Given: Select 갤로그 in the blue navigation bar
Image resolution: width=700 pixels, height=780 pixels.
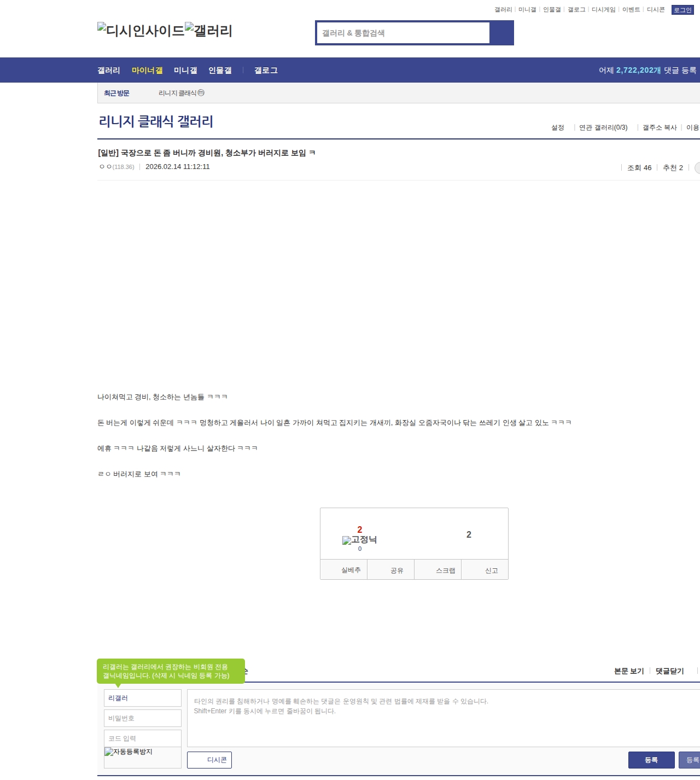Looking at the screenshot, I should (266, 70).
